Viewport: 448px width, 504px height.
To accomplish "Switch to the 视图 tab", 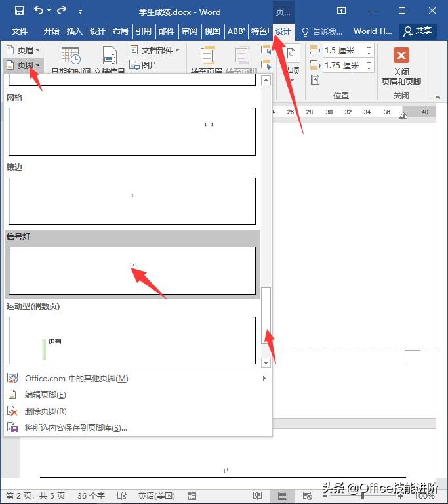I will pos(212,31).
